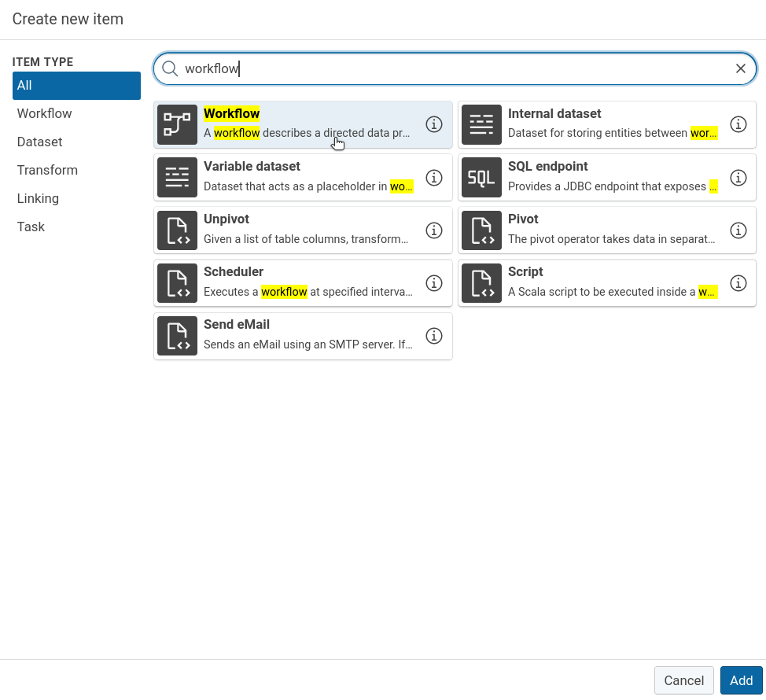Click the Pivot operator icon
This screenshot has height=700, width=766.
click(x=481, y=230)
